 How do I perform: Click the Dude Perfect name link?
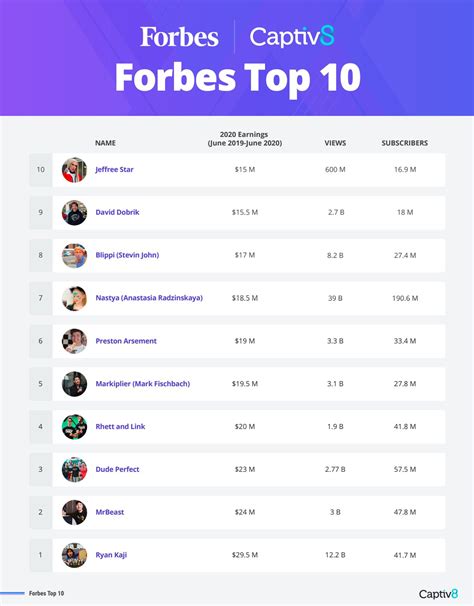click(117, 469)
